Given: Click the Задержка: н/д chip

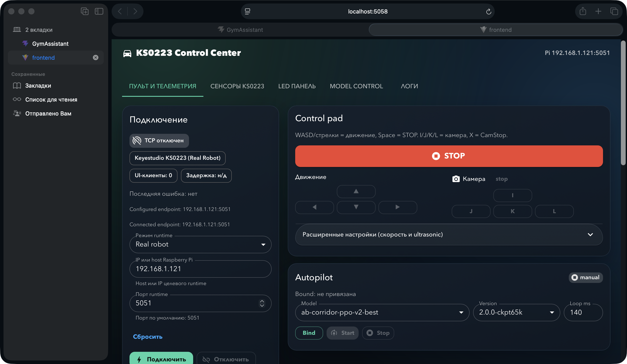Looking at the screenshot, I should [x=206, y=175].
